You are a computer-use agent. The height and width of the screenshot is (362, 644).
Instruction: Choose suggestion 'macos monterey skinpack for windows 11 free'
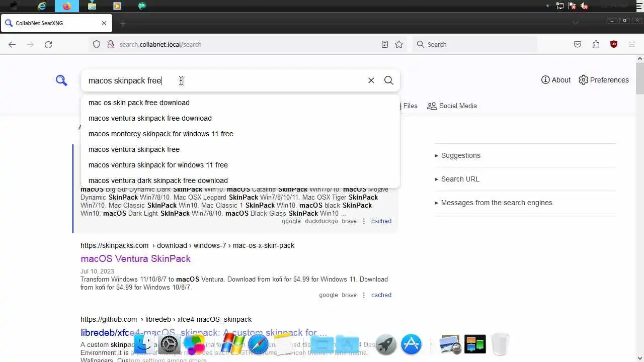click(240, 134)
